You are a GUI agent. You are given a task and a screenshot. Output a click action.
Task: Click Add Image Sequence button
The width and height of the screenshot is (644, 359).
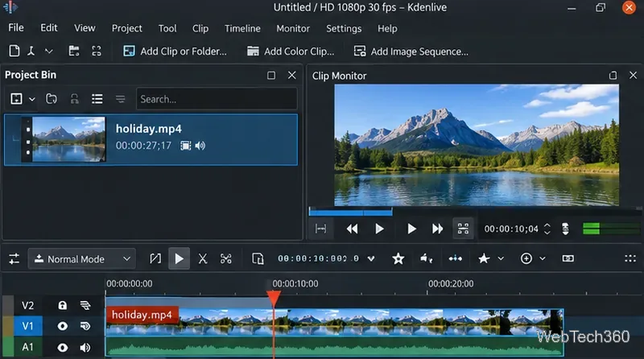[x=411, y=52]
